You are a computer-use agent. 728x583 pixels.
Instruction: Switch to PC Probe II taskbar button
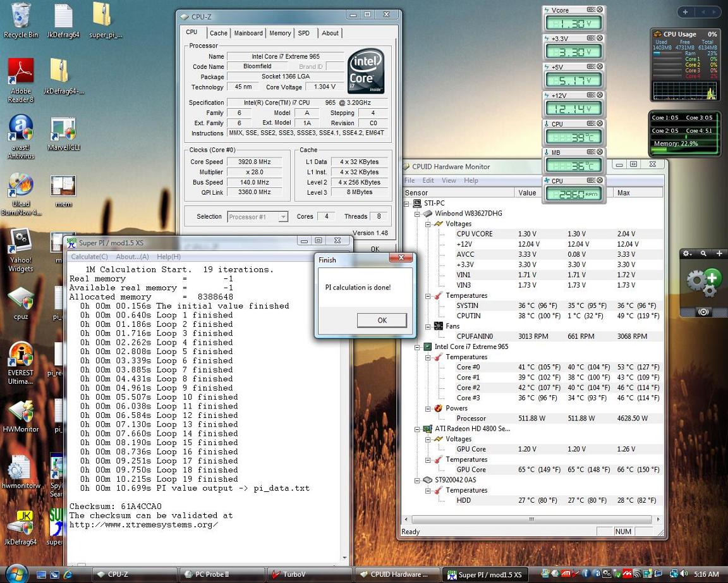222,575
